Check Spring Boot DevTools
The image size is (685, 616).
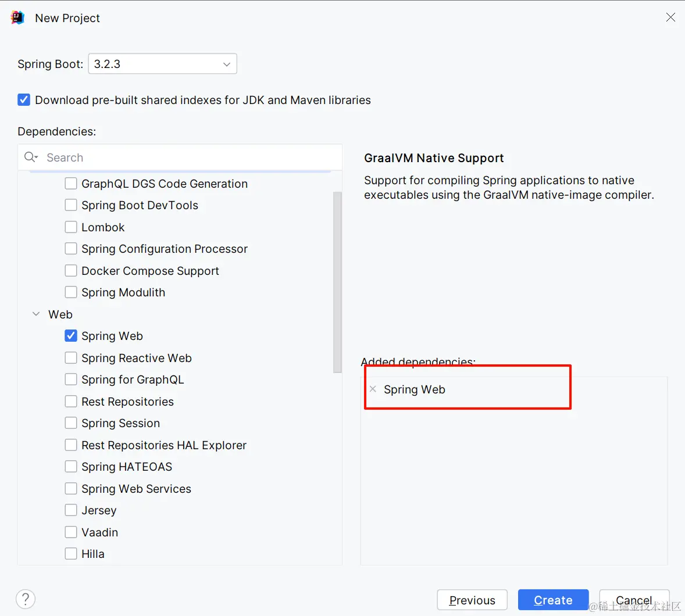click(x=71, y=205)
